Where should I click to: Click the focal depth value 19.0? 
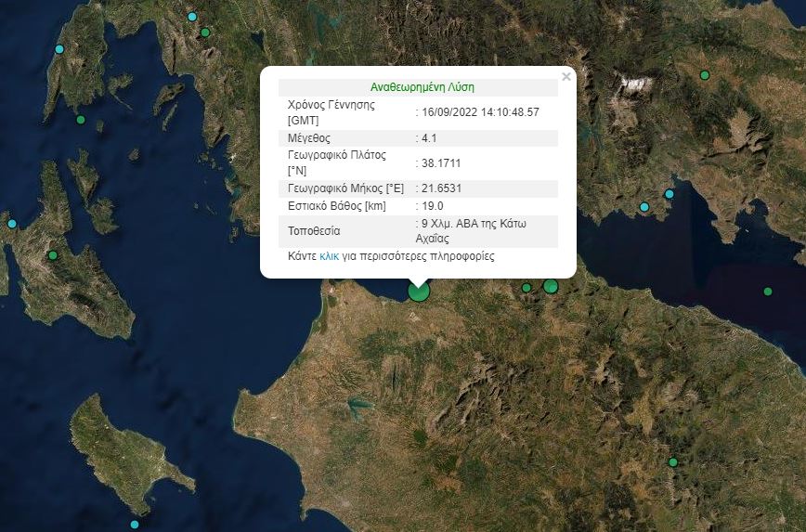pos(433,205)
